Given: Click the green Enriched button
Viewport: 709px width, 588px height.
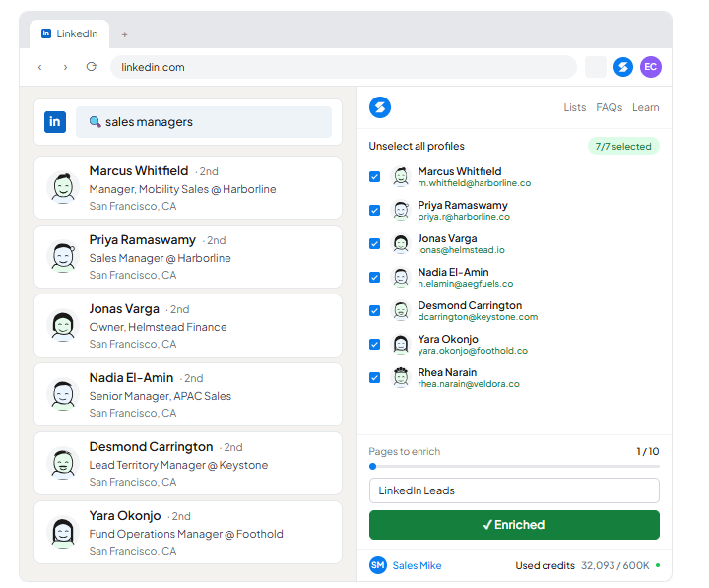Looking at the screenshot, I should point(514,525).
